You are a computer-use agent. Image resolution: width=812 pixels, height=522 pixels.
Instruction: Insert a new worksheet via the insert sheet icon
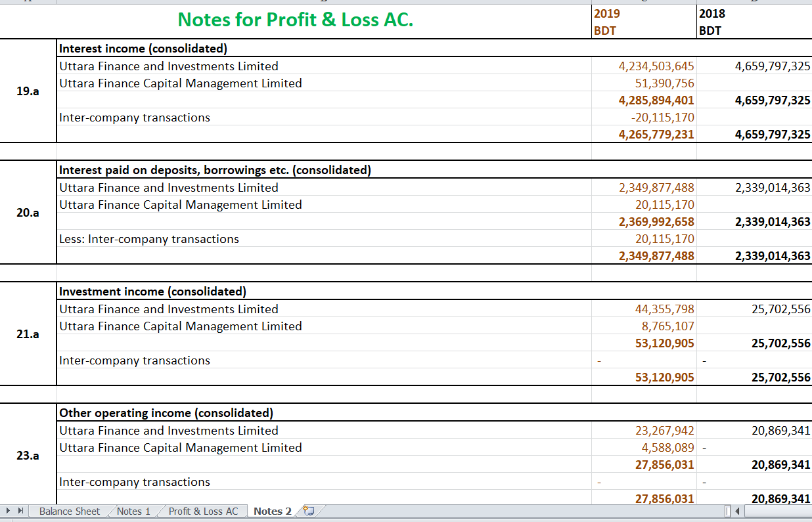click(308, 510)
